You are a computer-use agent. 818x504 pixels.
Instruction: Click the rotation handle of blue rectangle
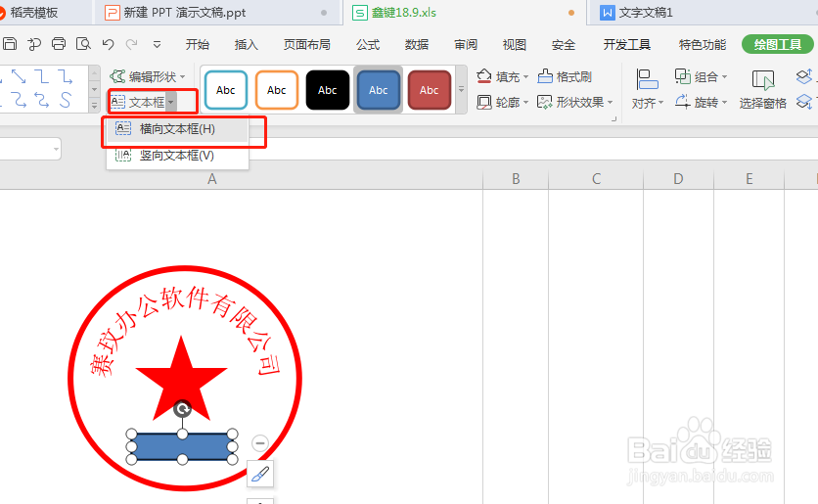(182, 409)
